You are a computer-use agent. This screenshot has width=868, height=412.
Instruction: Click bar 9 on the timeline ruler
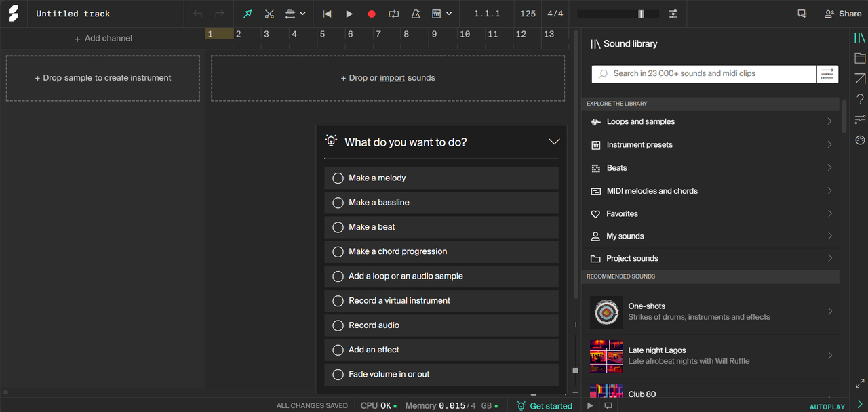click(433, 34)
